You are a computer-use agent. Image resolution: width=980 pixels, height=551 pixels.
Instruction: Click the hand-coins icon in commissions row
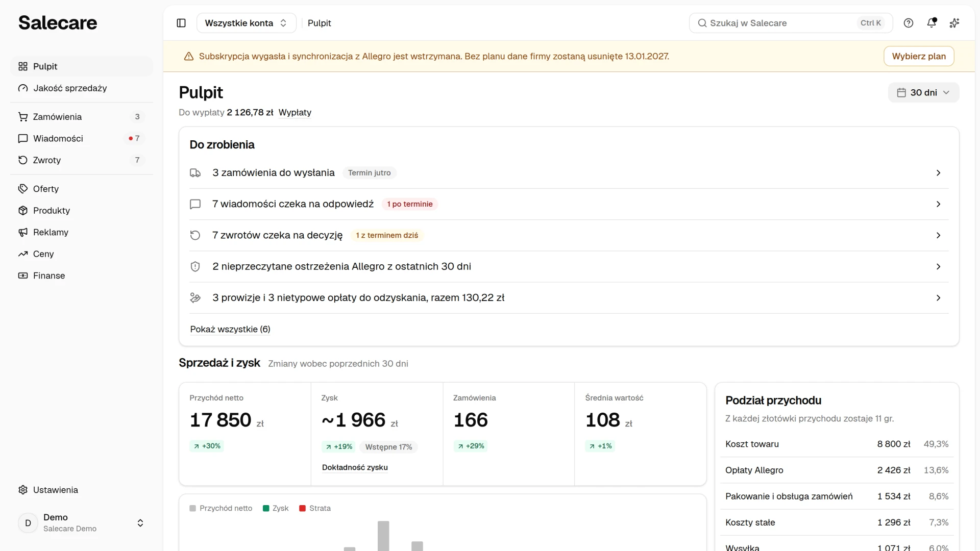195,297
